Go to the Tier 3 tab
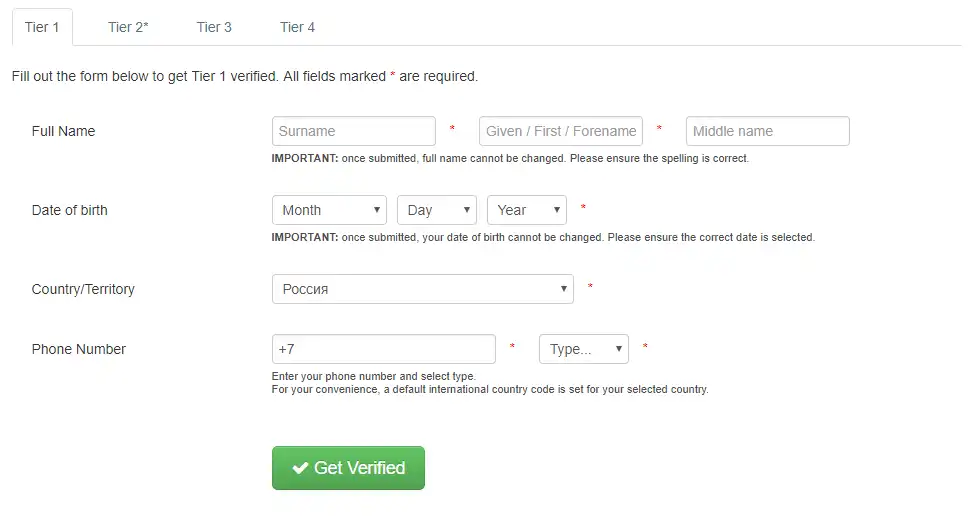 tap(214, 27)
